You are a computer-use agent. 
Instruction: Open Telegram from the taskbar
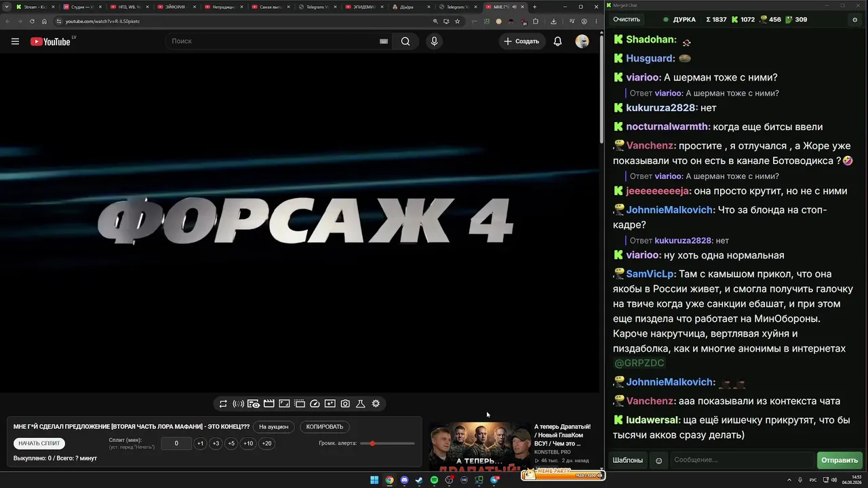[494, 480]
